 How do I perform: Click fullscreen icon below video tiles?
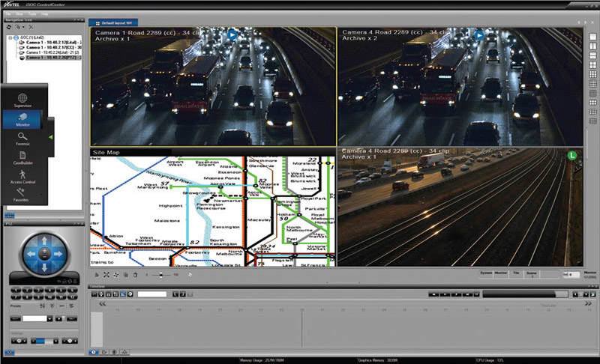(x=106, y=275)
